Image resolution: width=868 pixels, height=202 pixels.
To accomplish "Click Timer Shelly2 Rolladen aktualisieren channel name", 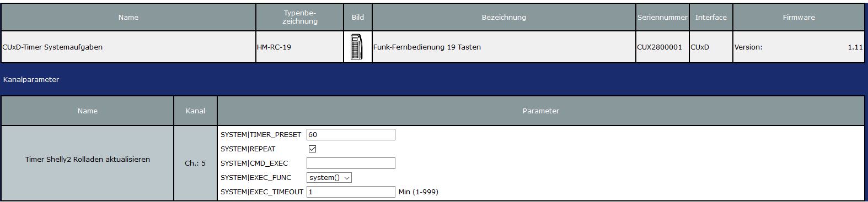I will [88, 160].
